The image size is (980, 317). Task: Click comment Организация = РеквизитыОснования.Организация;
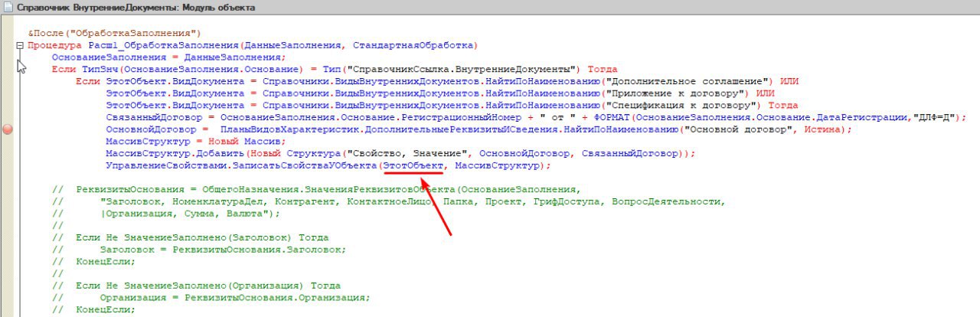tap(211, 298)
